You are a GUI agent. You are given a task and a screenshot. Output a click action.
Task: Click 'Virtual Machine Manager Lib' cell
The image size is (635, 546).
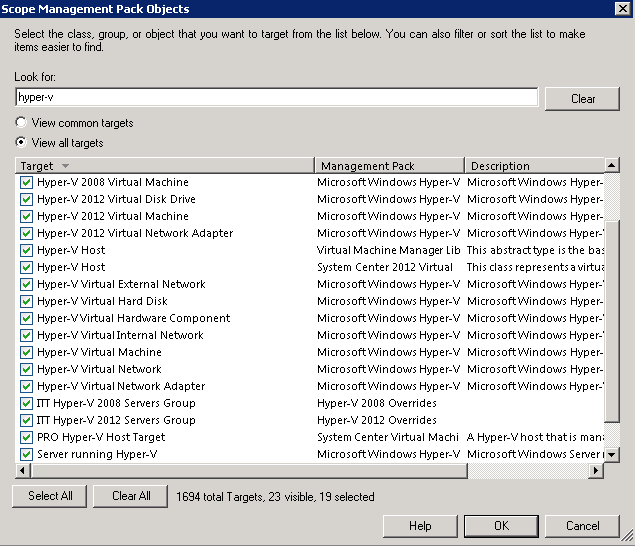(x=389, y=250)
